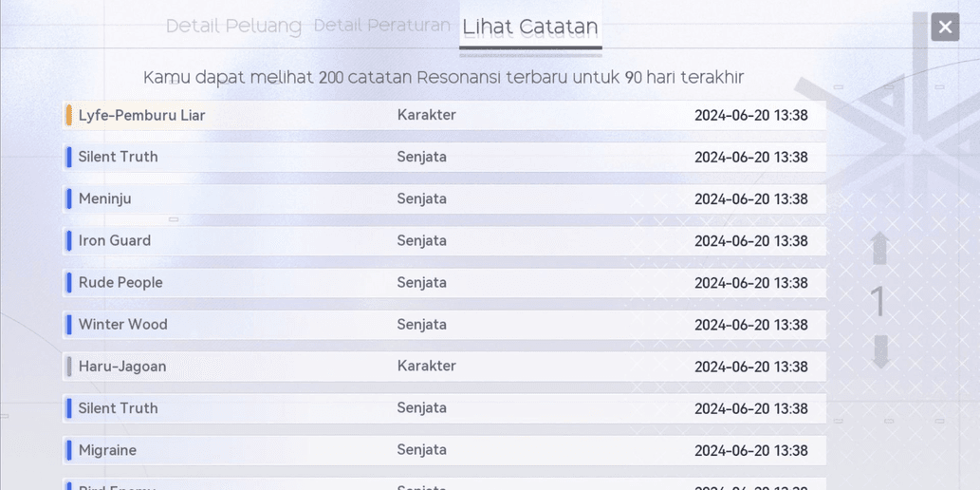The image size is (980, 490).
Task: Click the 90-day records notice text
Action: [x=444, y=78]
